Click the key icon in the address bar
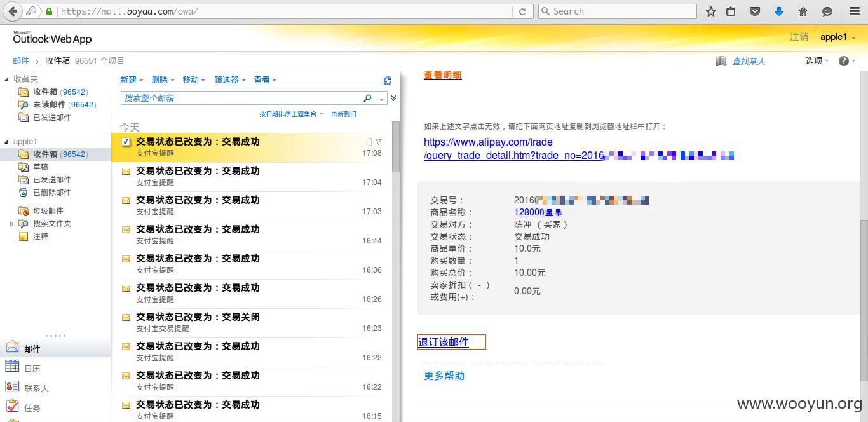868x422 pixels. click(32, 11)
